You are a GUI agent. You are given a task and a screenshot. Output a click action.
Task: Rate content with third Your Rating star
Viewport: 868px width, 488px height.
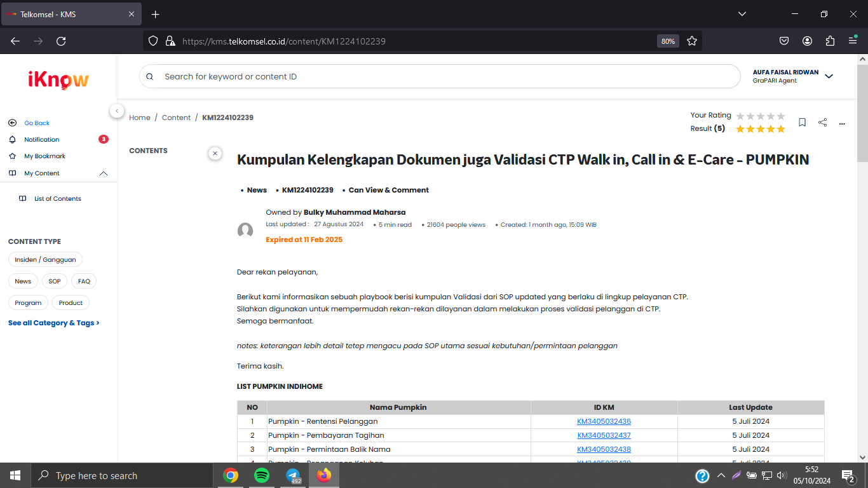761,116
